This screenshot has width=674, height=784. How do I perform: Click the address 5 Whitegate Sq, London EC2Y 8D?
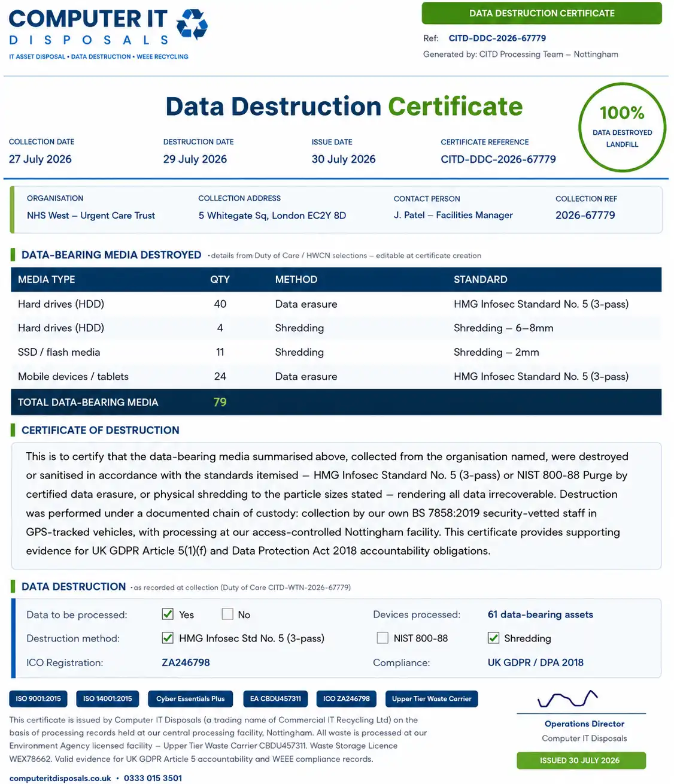(x=272, y=216)
